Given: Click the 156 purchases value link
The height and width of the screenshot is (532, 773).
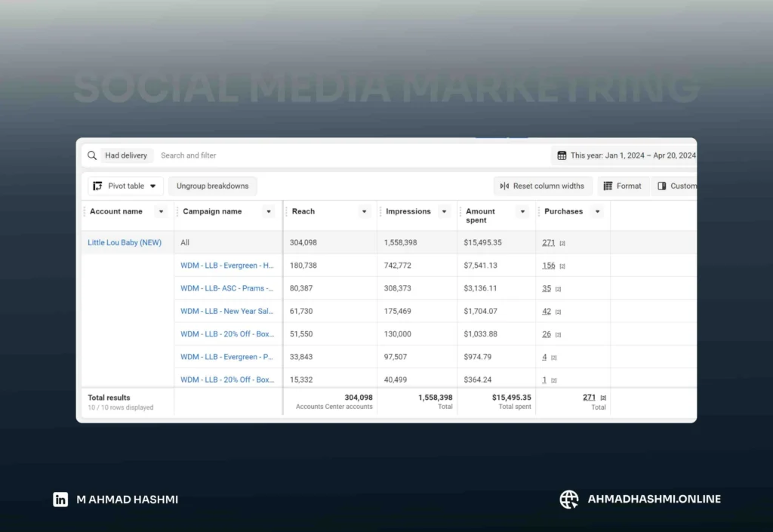Looking at the screenshot, I should click(549, 266).
